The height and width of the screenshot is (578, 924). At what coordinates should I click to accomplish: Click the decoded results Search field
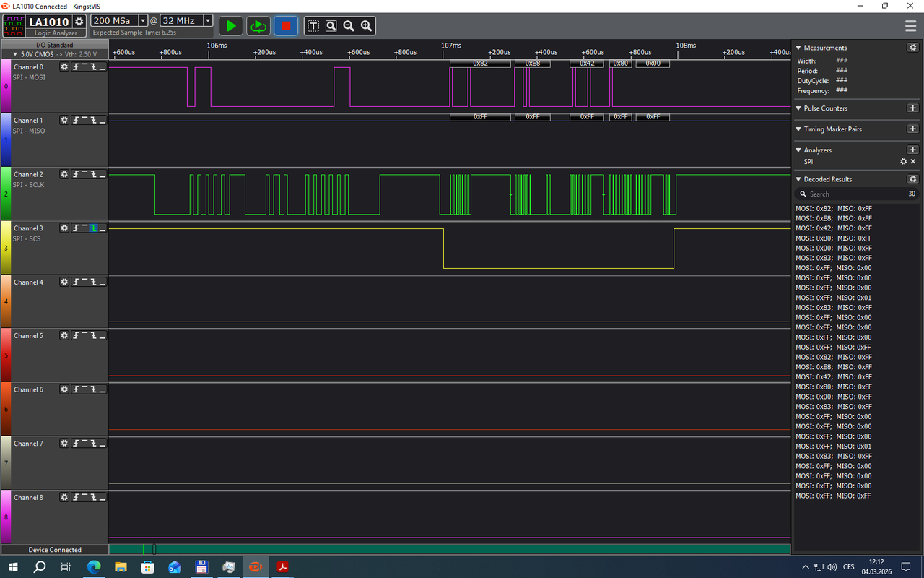point(858,194)
